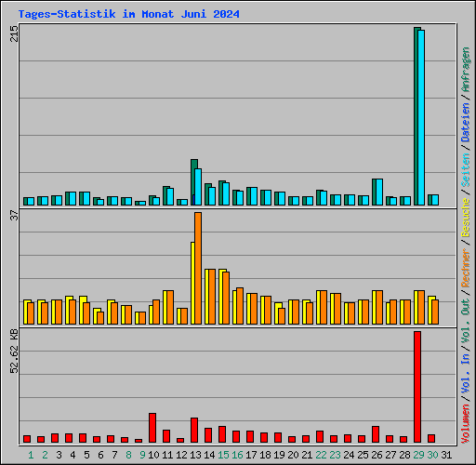Click day label '27' on the x-axis
The height and width of the screenshot is (465, 476).
(390, 455)
